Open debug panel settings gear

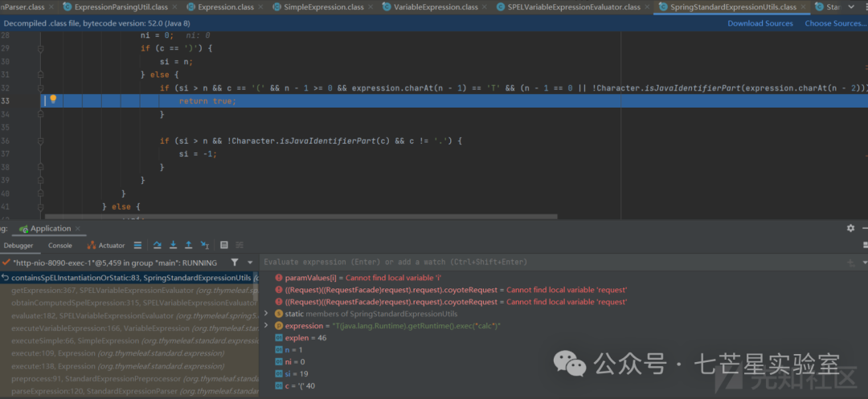(850, 228)
